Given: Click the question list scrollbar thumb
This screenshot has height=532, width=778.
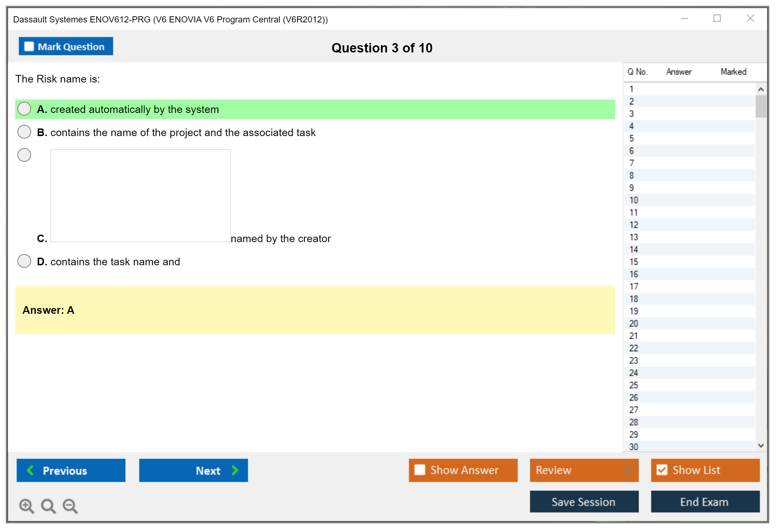Looking at the screenshot, I should [761, 106].
